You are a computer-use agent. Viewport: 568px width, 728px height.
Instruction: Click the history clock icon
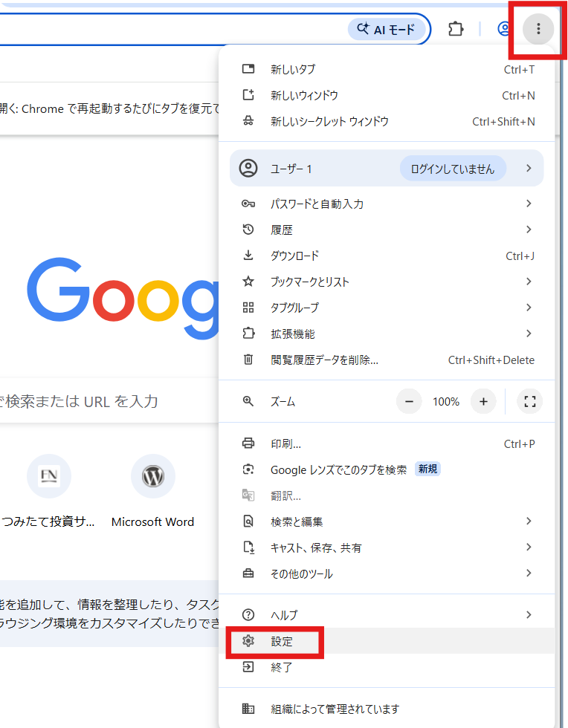[x=248, y=229]
